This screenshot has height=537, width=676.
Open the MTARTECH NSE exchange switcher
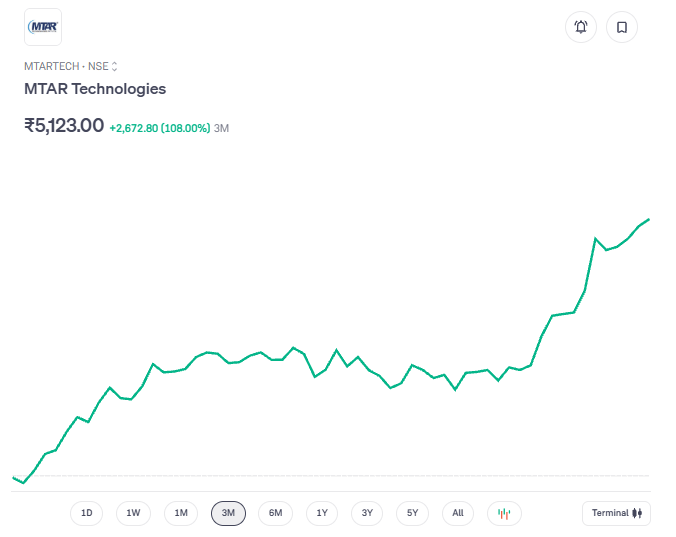pos(71,66)
